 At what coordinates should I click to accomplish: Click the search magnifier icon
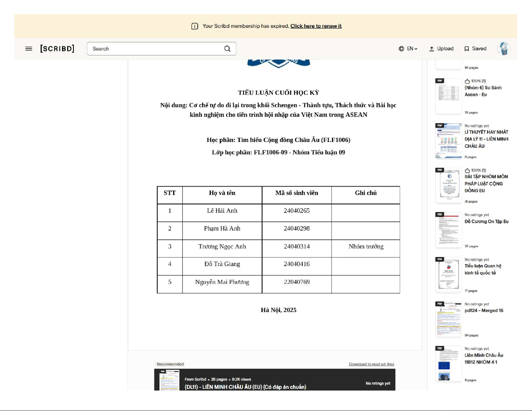(227, 49)
